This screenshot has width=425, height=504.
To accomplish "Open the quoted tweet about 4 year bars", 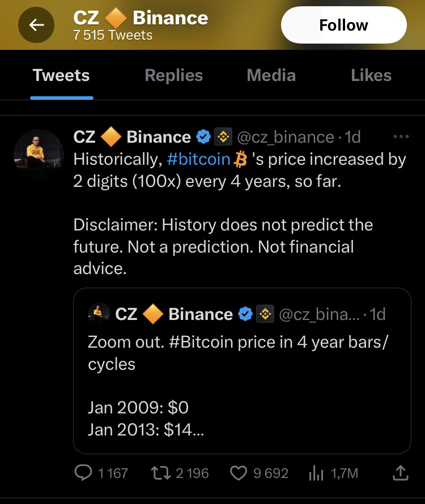I will 242,370.
